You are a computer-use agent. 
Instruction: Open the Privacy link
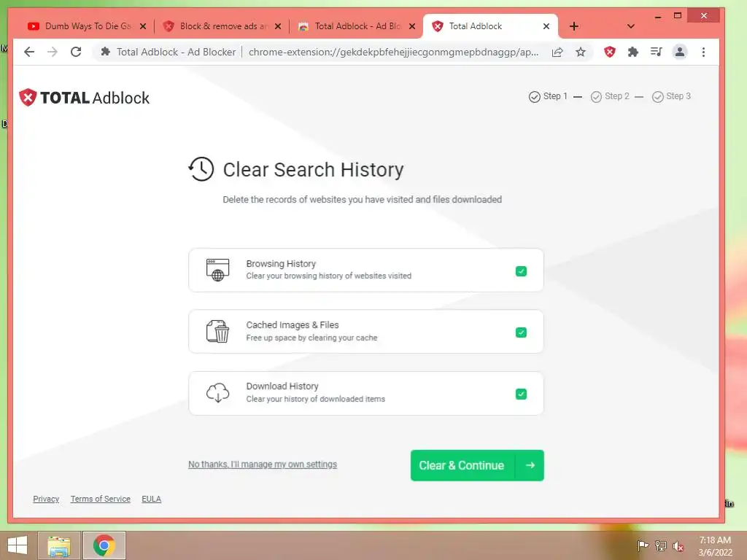[x=46, y=499]
